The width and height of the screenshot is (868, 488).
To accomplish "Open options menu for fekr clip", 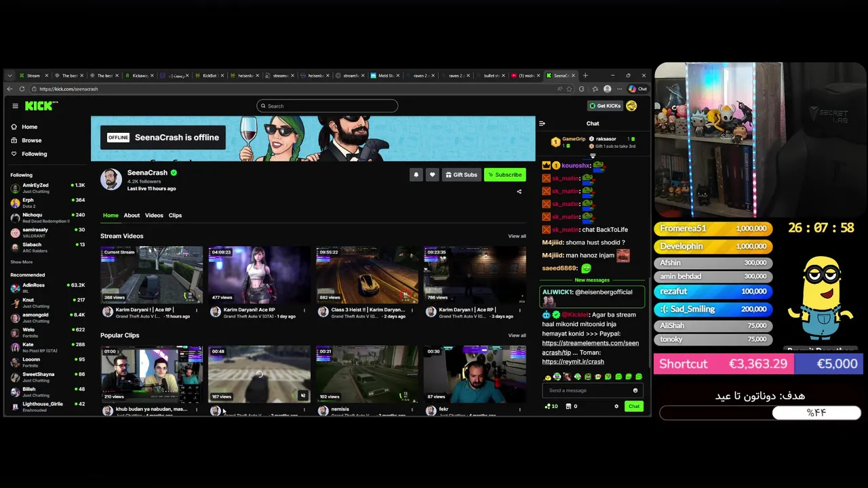I will click(519, 409).
